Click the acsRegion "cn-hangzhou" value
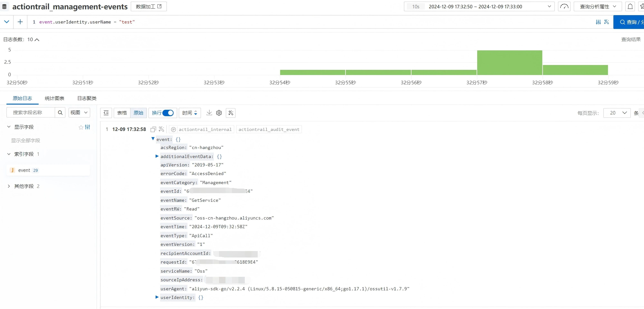The image size is (644, 309). [x=206, y=148]
